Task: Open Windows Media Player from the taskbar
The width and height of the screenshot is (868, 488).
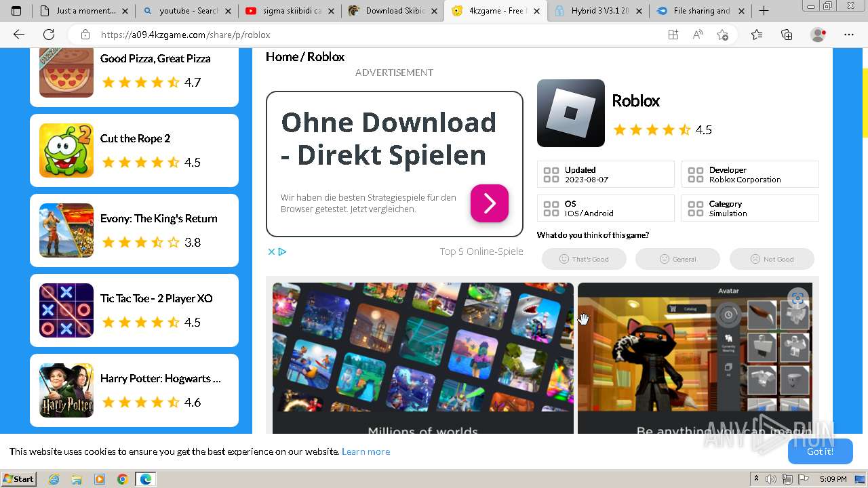Action: pos(100,479)
